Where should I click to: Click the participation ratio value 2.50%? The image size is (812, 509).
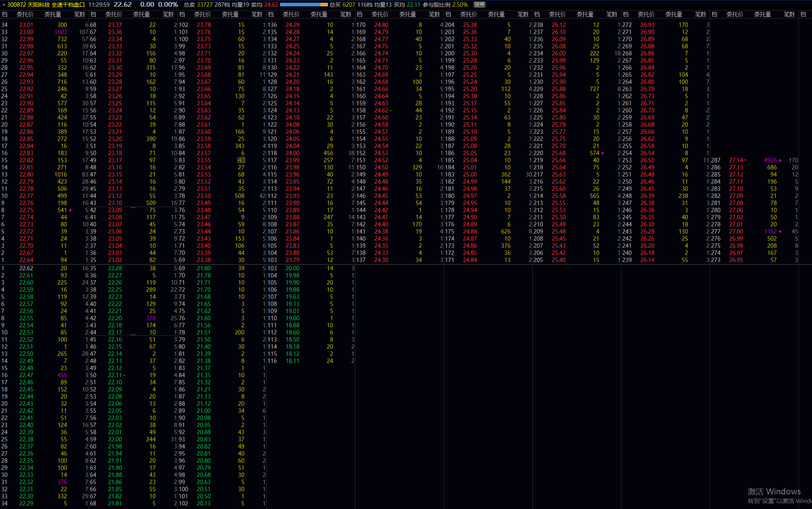[x=460, y=5]
